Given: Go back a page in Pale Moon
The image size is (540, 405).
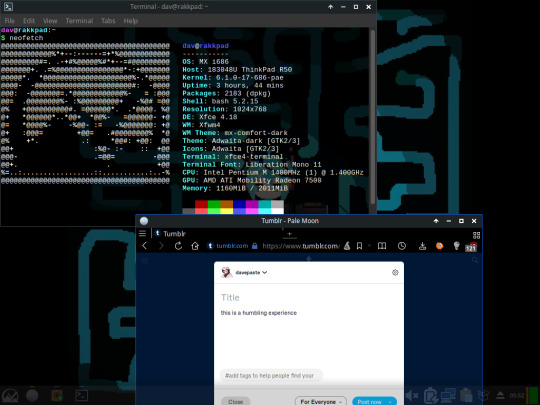Looking at the screenshot, I should coord(145,246).
